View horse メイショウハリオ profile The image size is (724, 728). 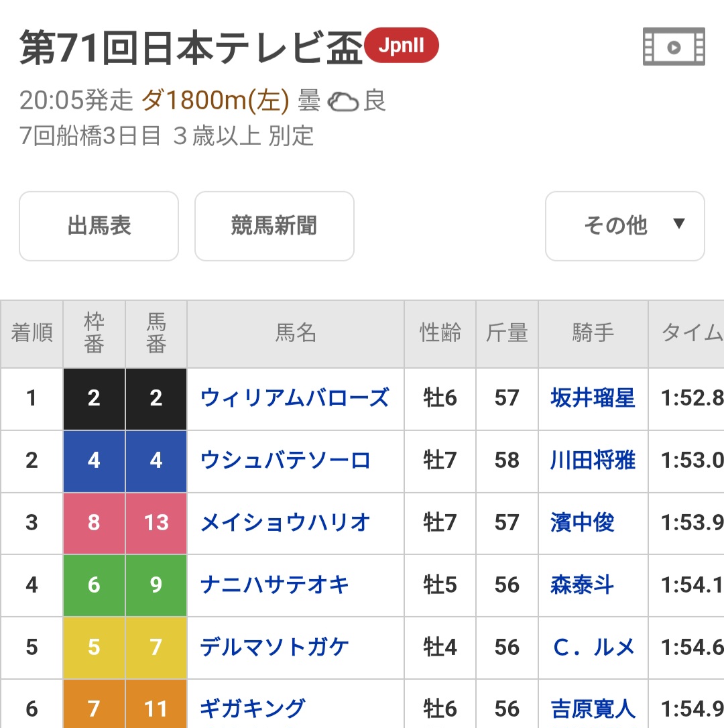(285, 523)
